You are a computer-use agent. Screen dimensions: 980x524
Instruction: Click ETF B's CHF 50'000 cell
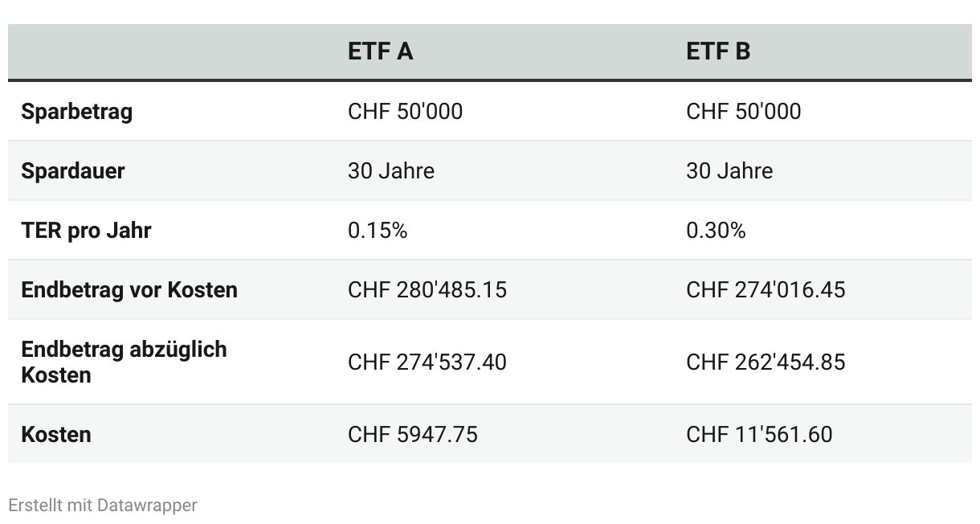click(x=744, y=112)
